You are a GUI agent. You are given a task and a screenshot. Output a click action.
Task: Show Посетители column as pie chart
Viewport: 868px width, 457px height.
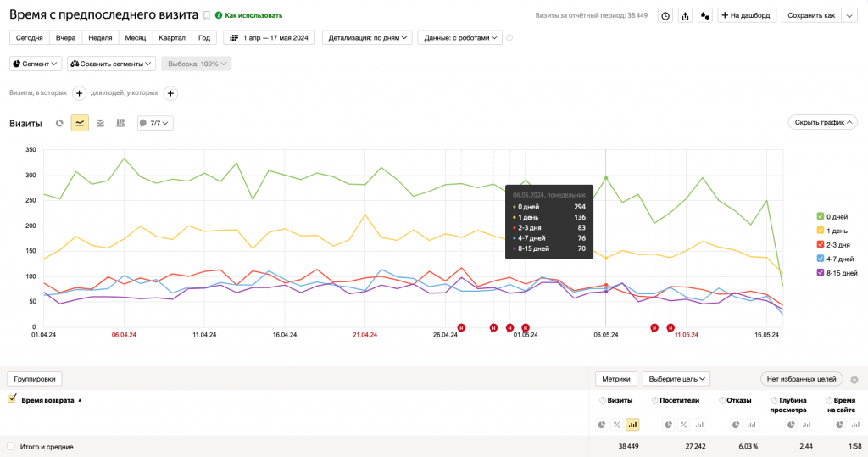[x=669, y=425]
